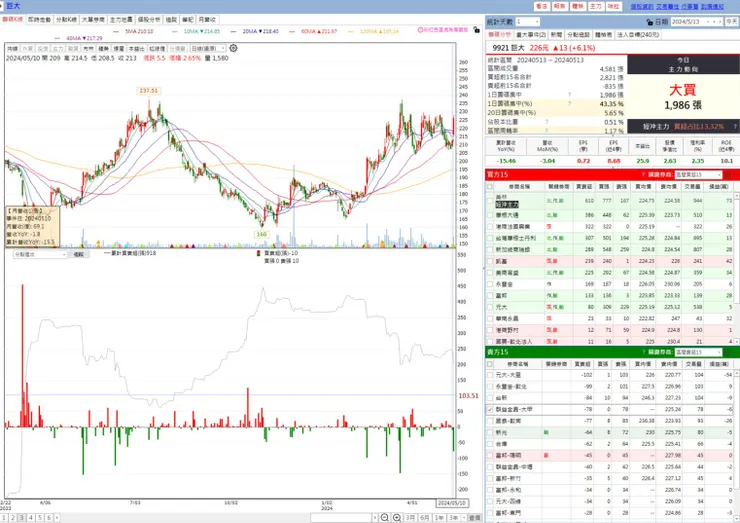Open the 分點進出 dropdown below the chart

pos(40,254)
